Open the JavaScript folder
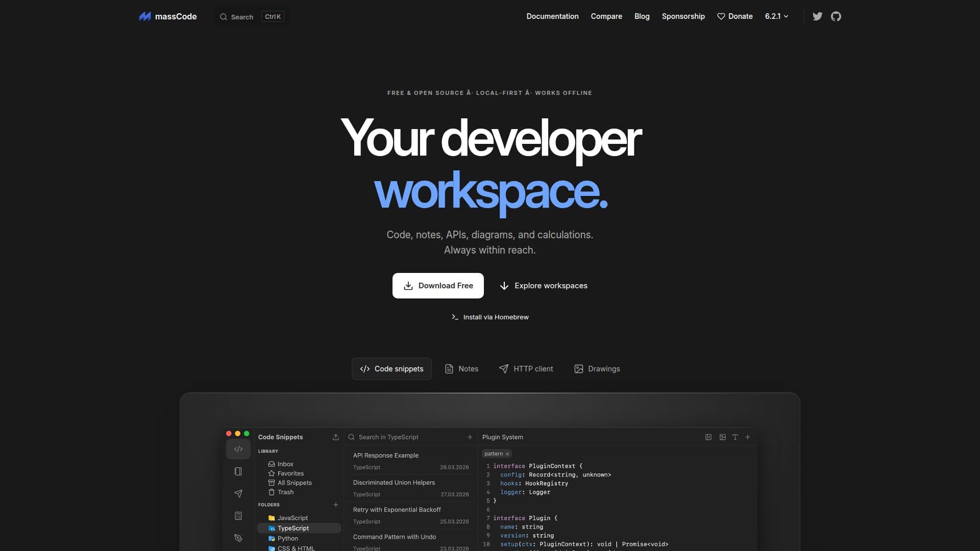The width and height of the screenshot is (980, 551). click(299, 518)
